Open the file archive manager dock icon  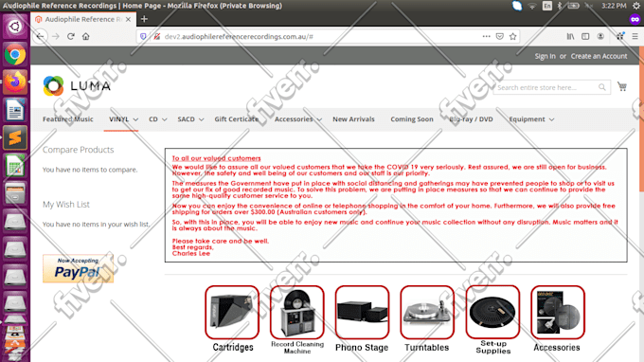15,193
